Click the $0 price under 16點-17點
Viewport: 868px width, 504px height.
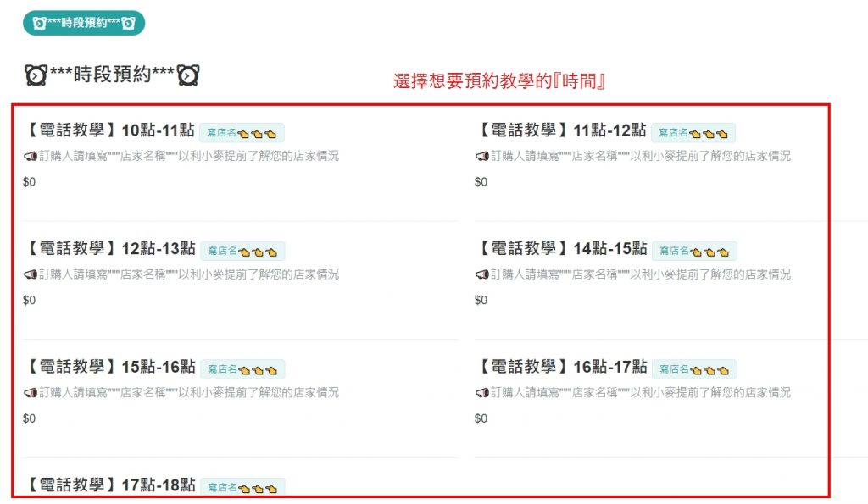pyautogui.click(x=481, y=418)
